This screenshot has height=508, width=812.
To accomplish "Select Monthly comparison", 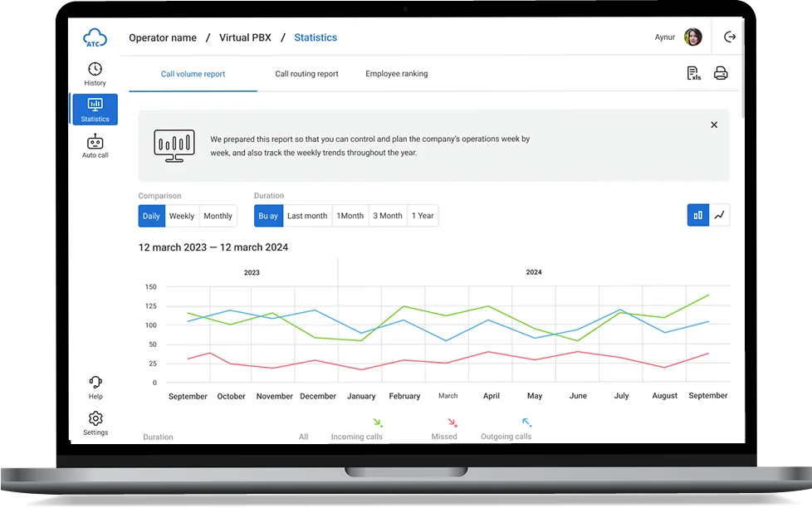I will pyautogui.click(x=218, y=216).
